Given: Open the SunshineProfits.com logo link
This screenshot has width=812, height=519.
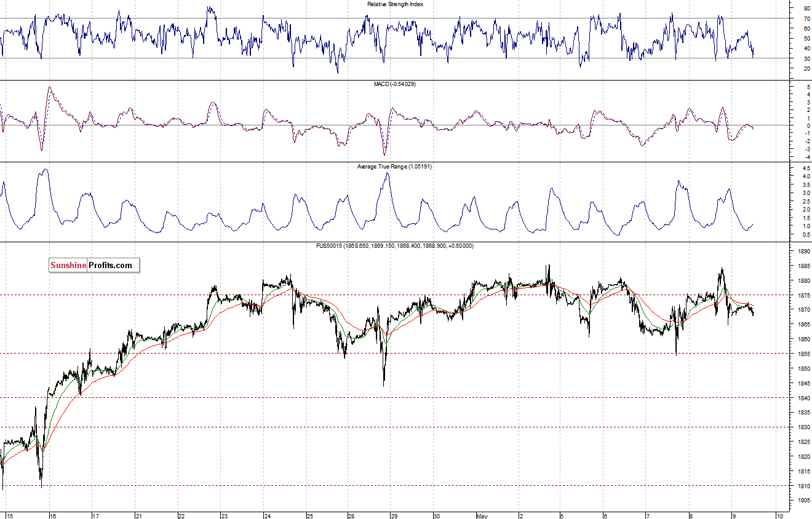Looking at the screenshot, I should [x=95, y=265].
